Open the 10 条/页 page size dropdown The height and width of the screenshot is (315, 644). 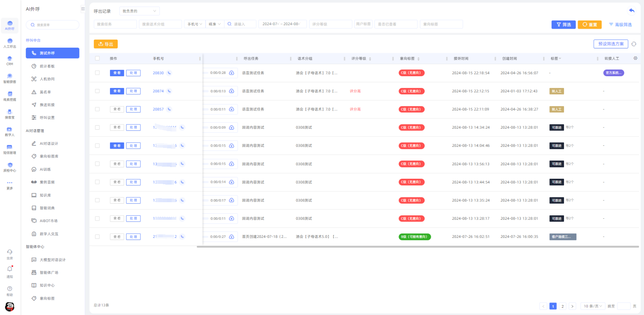pyautogui.click(x=592, y=306)
